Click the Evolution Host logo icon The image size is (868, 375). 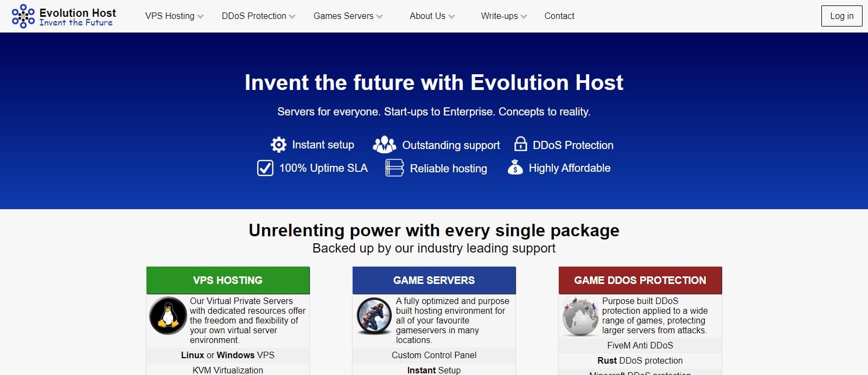(x=23, y=16)
